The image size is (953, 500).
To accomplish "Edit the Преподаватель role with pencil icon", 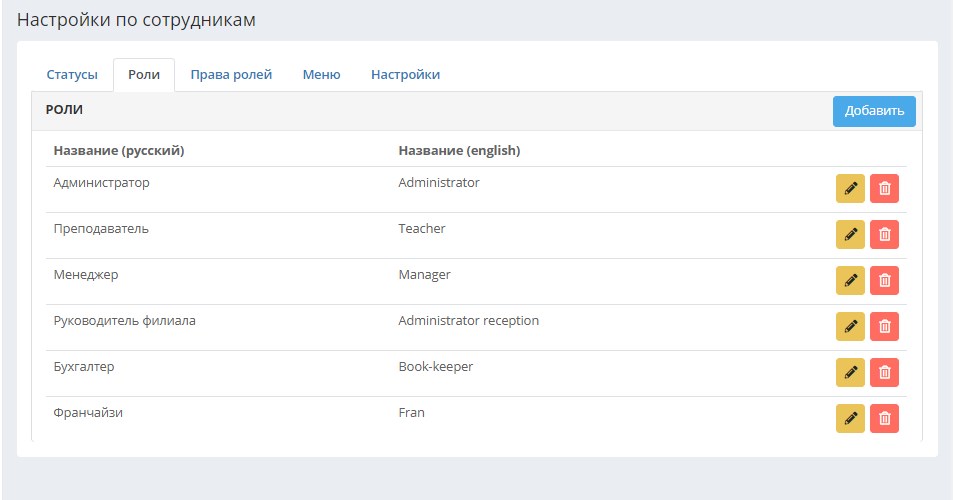I will (x=850, y=235).
